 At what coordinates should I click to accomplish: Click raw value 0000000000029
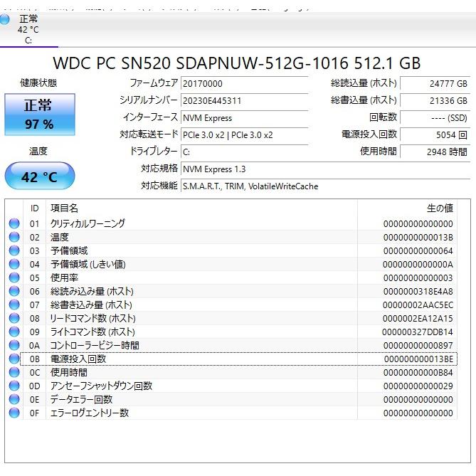[x=418, y=386]
